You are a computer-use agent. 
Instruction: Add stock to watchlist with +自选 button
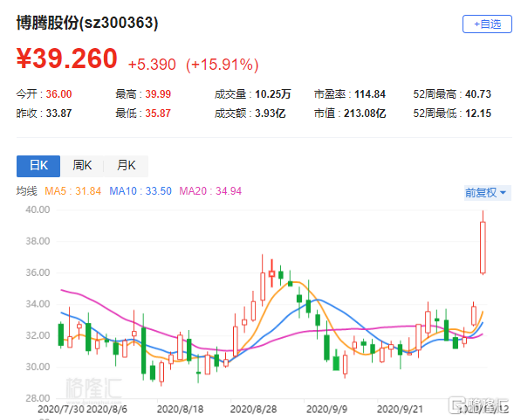(487, 24)
